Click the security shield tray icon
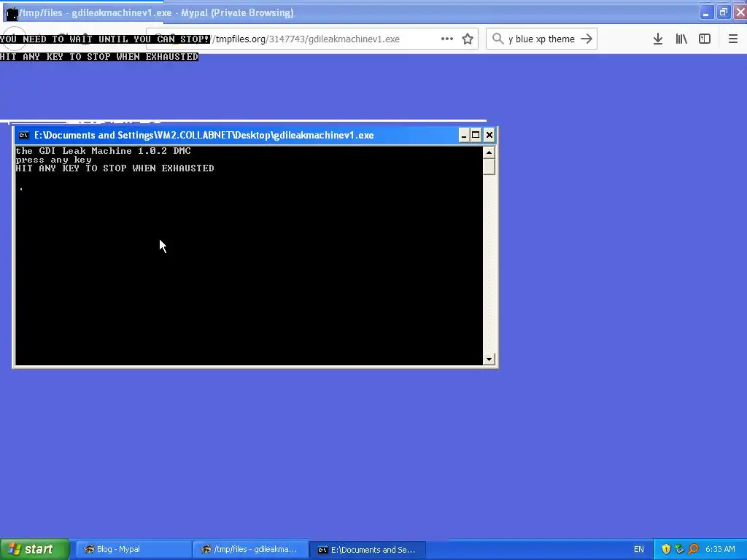Viewport: 747px width, 560px height. (x=667, y=550)
